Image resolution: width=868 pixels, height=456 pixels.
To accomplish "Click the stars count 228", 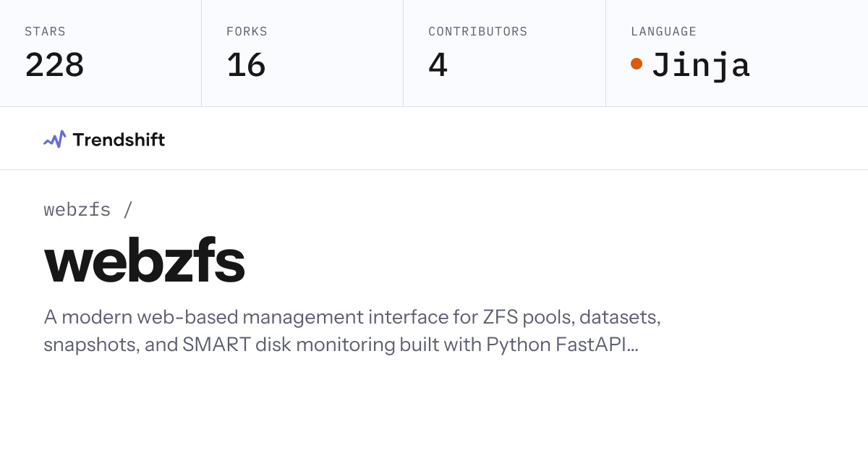I will [x=54, y=65].
